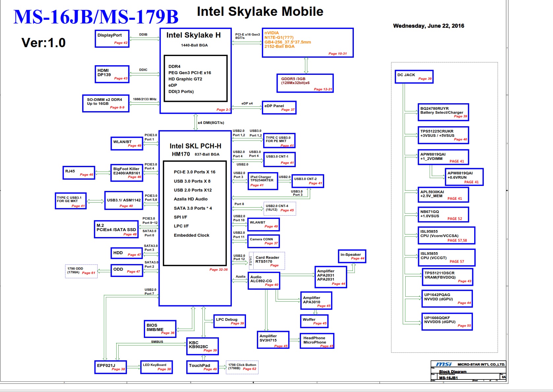The width and height of the screenshot is (553, 392).
Task: Click the HM170 chipset label
Action: tap(181, 154)
